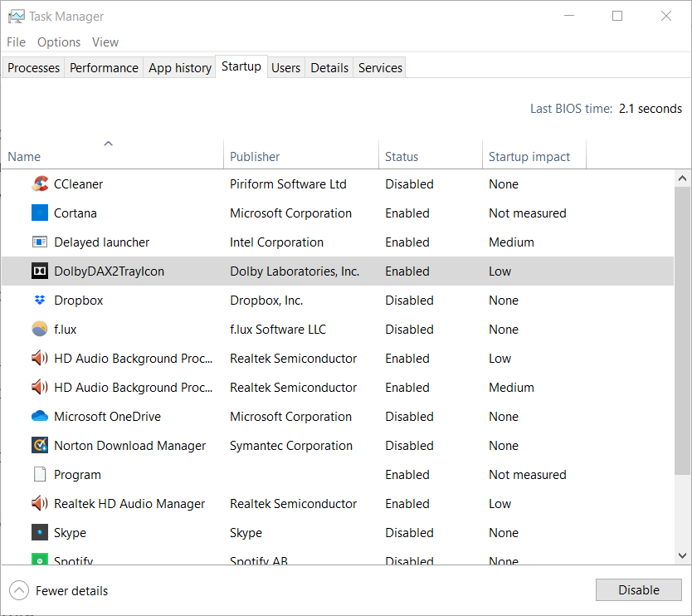Click Symantec Corporation publisher cell
Screen dimensions: 692x616
[x=291, y=445]
